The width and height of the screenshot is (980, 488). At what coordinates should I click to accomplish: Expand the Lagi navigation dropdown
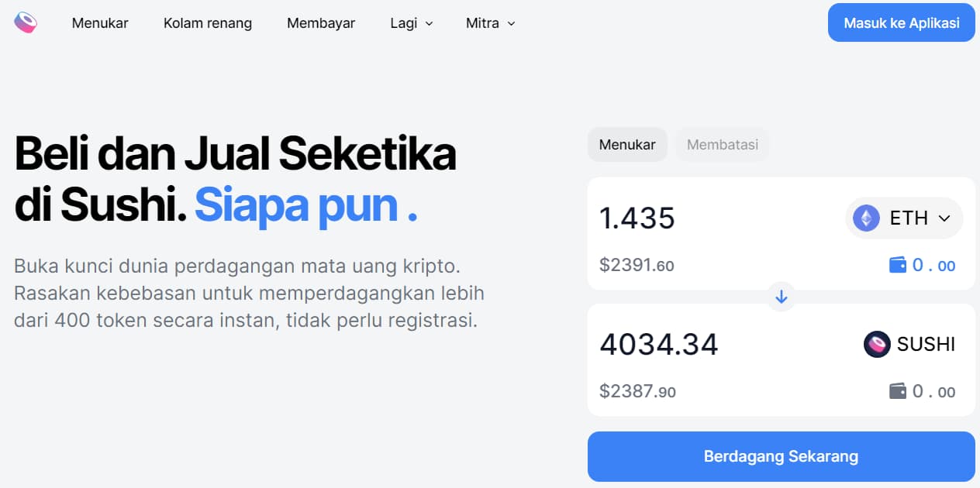pyautogui.click(x=411, y=23)
